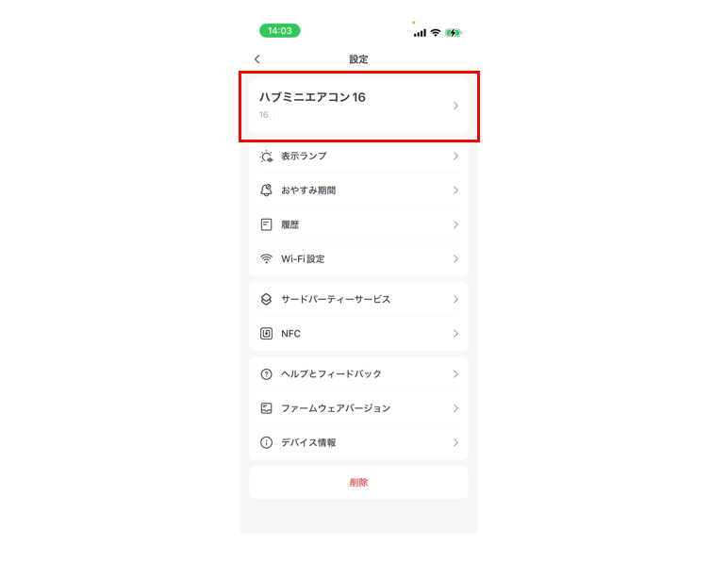Open the Wi-Fi設定 menu entry
The width and height of the screenshot is (728, 579).
pyautogui.click(x=358, y=258)
